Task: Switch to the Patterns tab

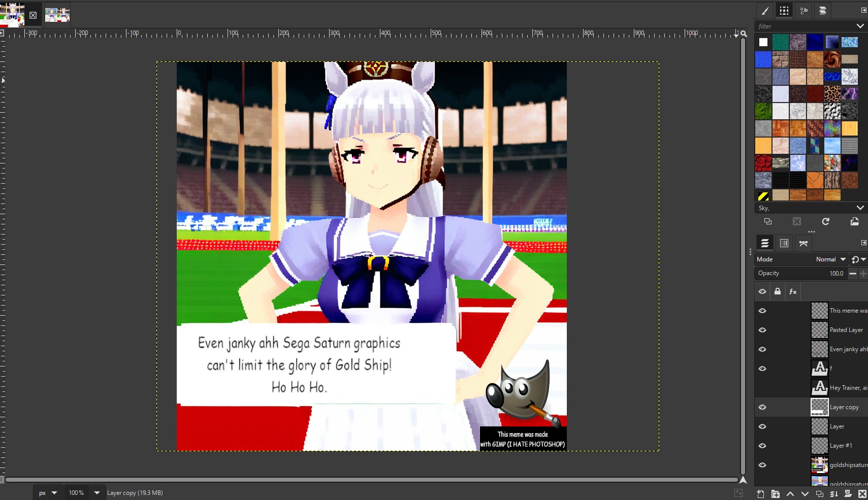Action: pyautogui.click(x=784, y=11)
